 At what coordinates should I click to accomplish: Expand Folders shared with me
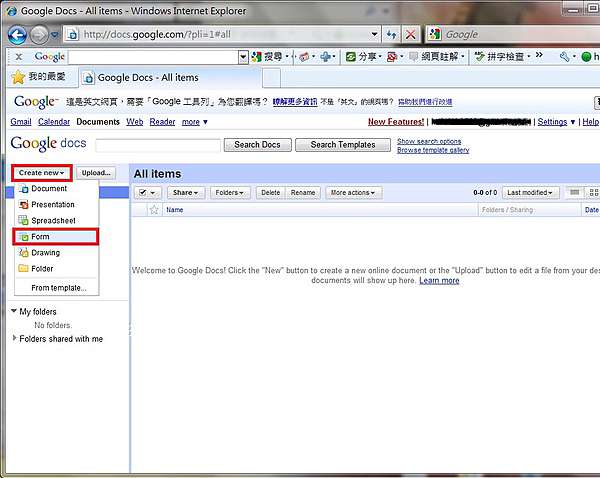click(14, 338)
